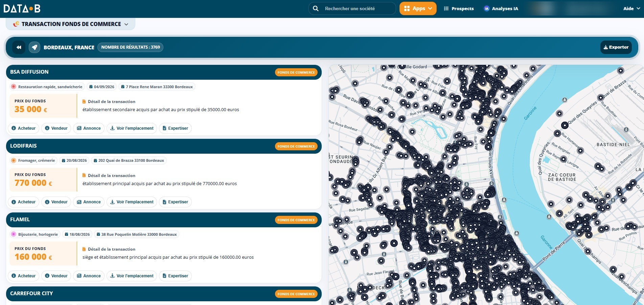Click Restauration rapide, sandwicherie tag

pyautogui.click(x=47, y=87)
